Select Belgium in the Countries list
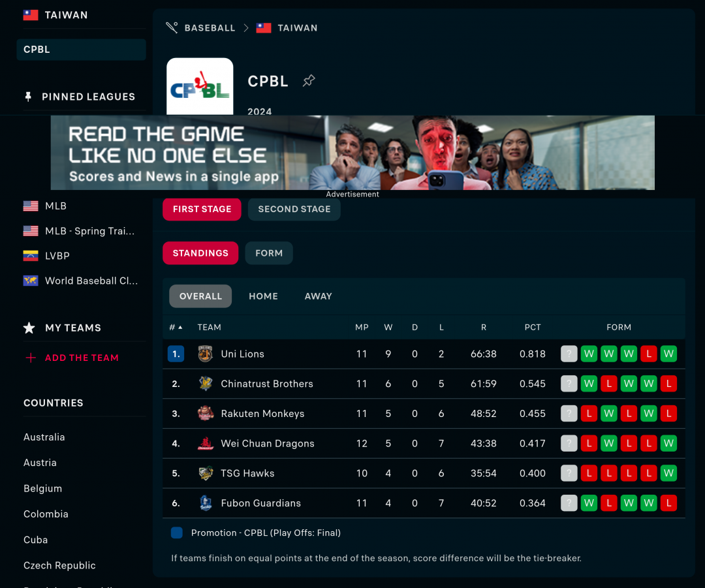705x588 pixels. [x=42, y=488]
